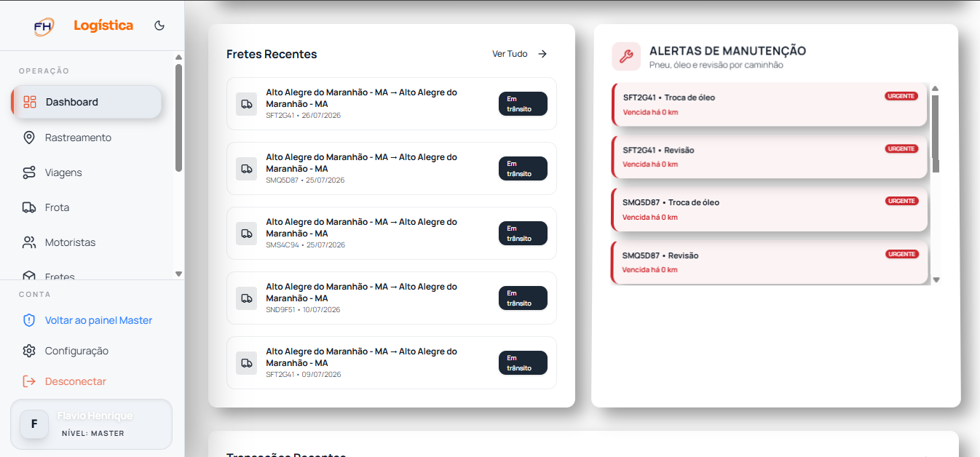Click sidebar scroll up arrow
Viewport: 980px width, 457px height.
tap(179, 57)
